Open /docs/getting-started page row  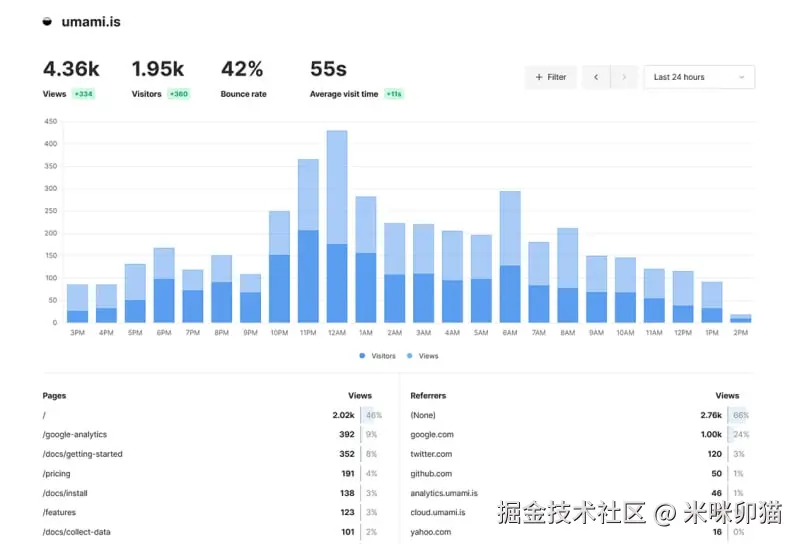click(x=212, y=454)
